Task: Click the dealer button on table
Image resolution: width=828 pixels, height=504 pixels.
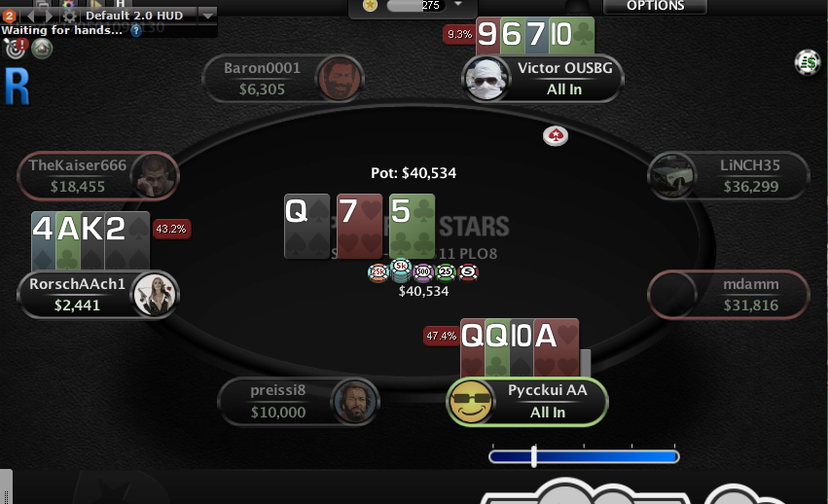Action: [x=555, y=136]
